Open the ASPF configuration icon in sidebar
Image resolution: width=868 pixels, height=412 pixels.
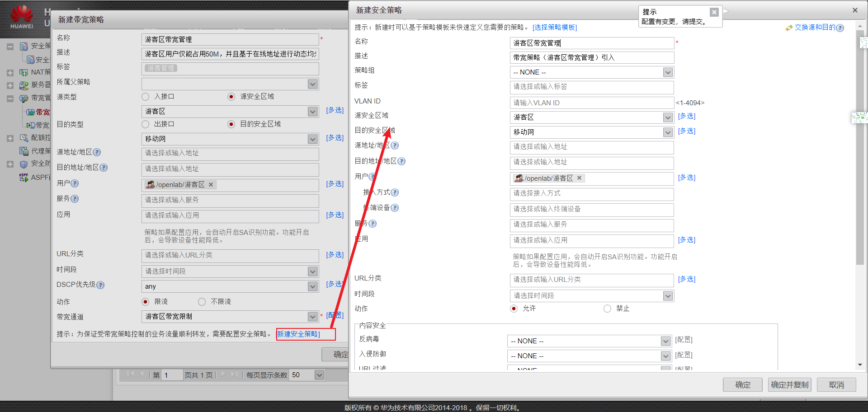coord(24,177)
